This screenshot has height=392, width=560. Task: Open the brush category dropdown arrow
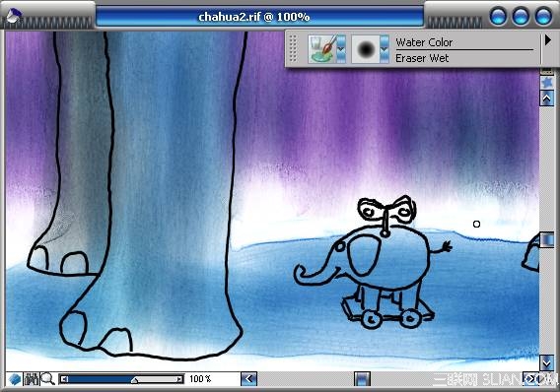click(341, 49)
